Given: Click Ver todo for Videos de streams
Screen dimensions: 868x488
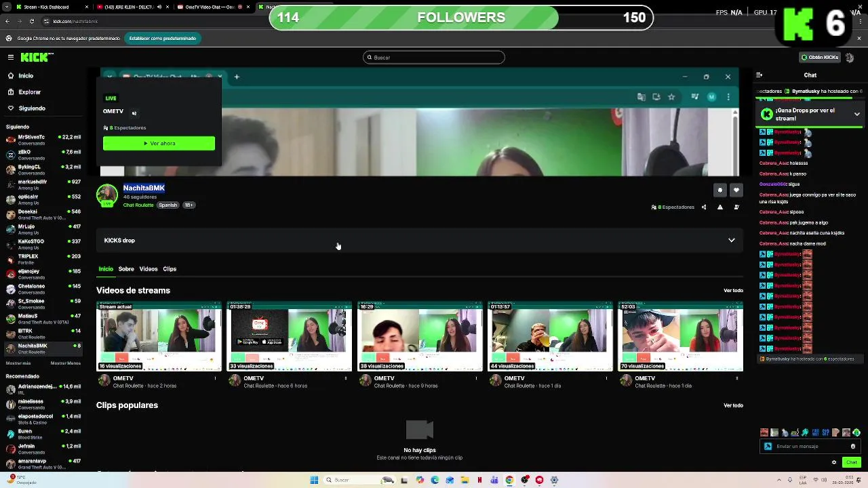Looking at the screenshot, I should 733,291.
